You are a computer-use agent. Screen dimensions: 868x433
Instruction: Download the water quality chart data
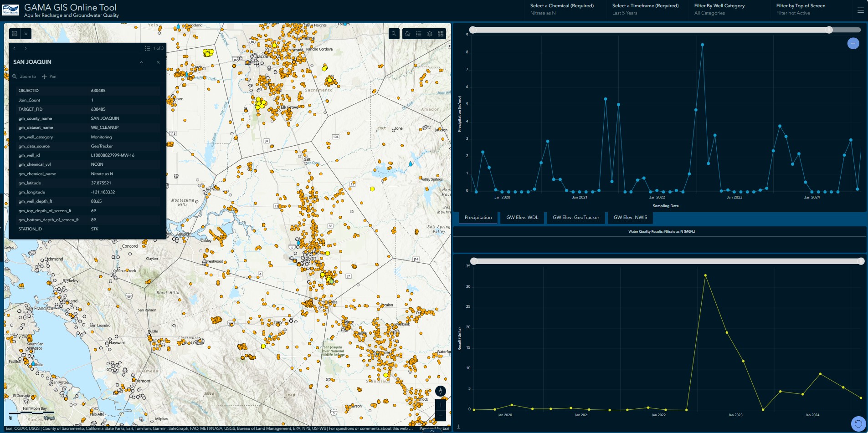pos(458,427)
